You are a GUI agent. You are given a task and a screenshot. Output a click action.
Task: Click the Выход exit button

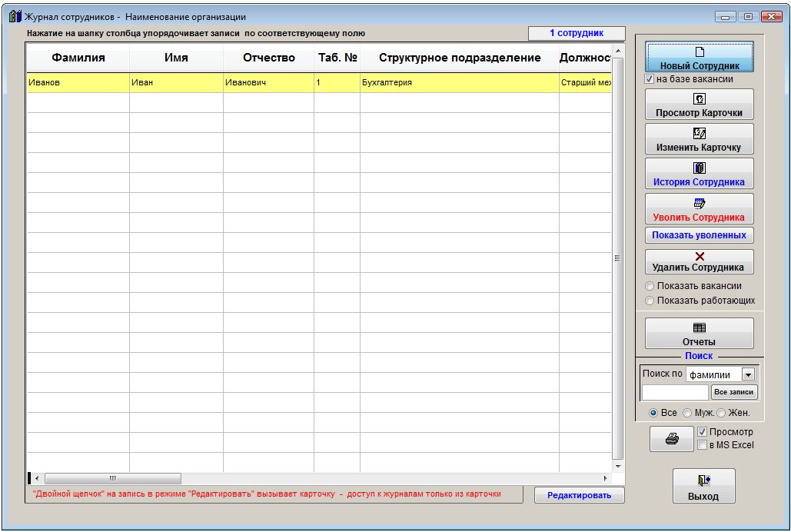(x=703, y=486)
